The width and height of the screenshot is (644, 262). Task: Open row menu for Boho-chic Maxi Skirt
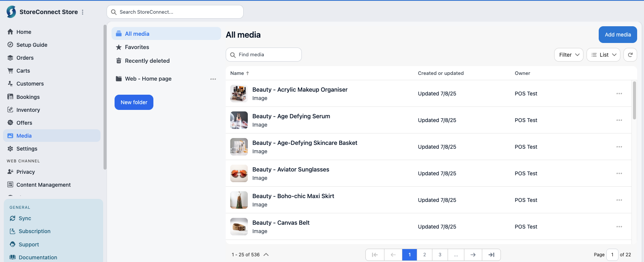click(x=619, y=200)
